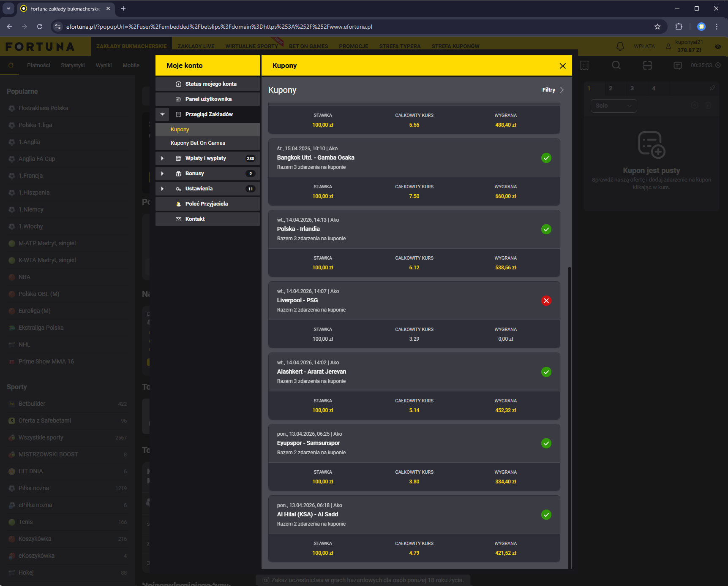728x586 pixels.
Task: Close the Kupony panel with X
Action: [562, 66]
